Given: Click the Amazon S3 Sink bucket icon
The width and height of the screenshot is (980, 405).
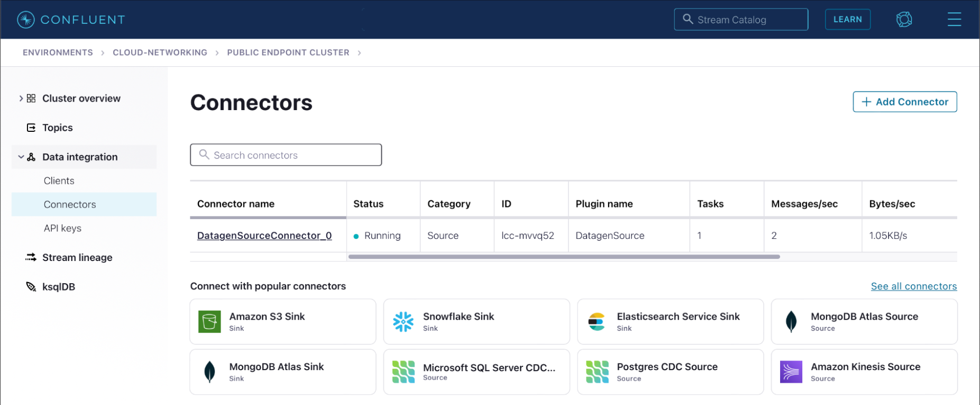Looking at the screenshot, I should [x=209, y=321].
